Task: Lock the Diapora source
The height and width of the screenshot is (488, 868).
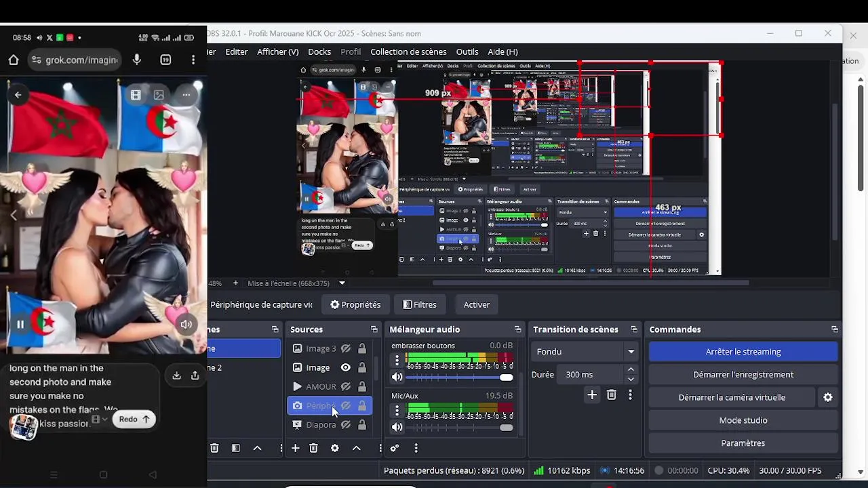Action: (x=362, y=424)
